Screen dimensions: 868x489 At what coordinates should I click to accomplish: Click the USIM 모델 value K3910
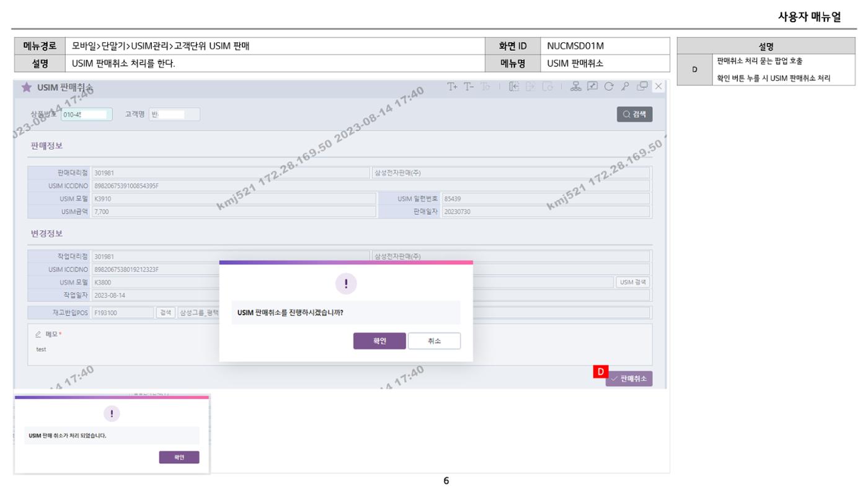click(x=102, y=199)
